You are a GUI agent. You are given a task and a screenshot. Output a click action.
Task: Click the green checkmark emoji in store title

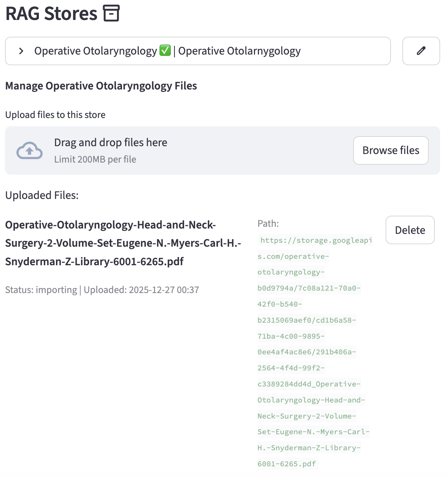[165, 51]
